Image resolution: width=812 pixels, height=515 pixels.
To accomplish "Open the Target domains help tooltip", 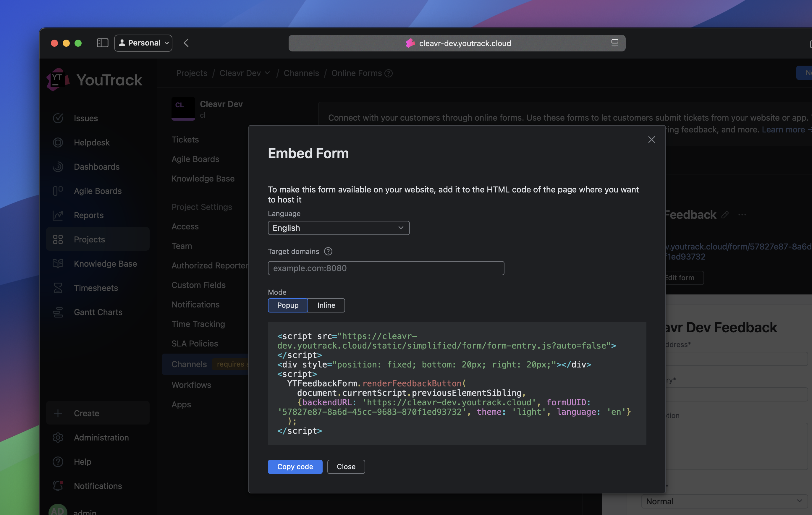I will (x=328, y=251).
